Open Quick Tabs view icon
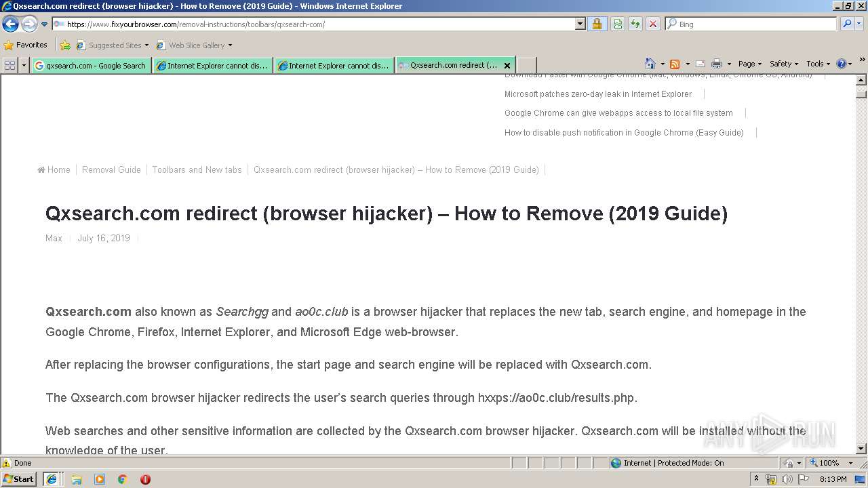Viewport: 868px width, 488px height. tap(9, 65)
